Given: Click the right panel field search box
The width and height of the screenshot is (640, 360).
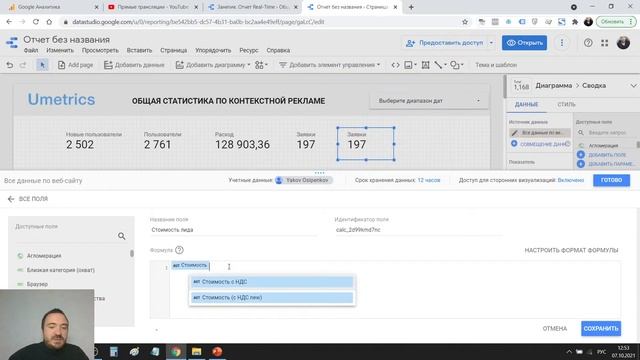Looking at the screenshot, I should click(607, 133).
